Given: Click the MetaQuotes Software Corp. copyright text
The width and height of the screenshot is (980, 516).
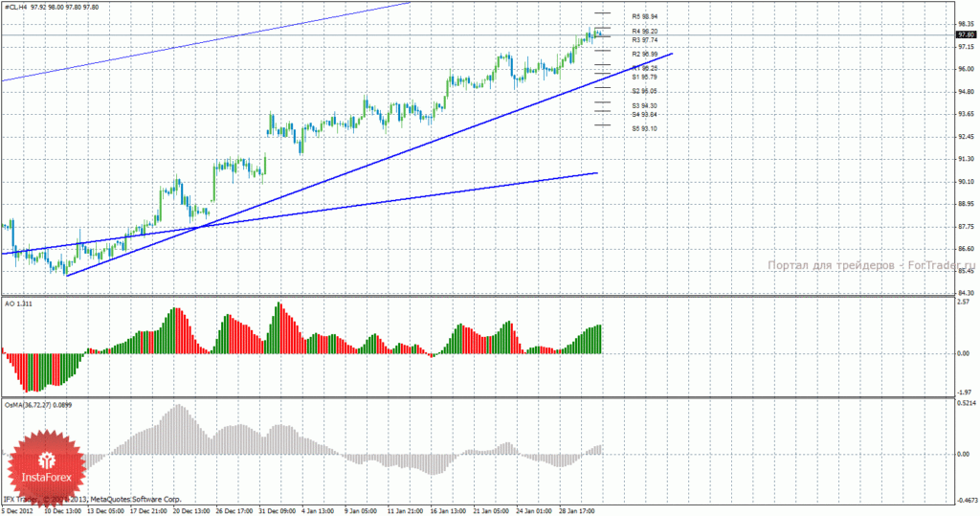Looking at the screenshot, I should click(136, 500).
